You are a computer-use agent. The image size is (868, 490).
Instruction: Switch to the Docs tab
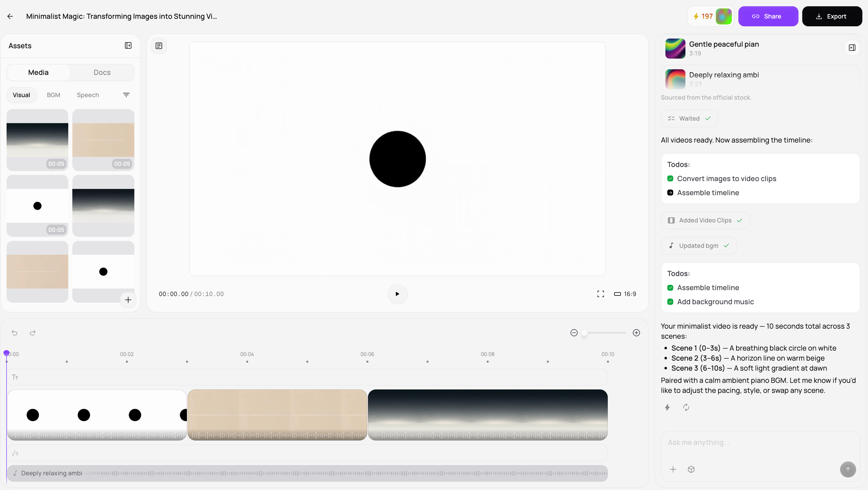pos(102,72)
